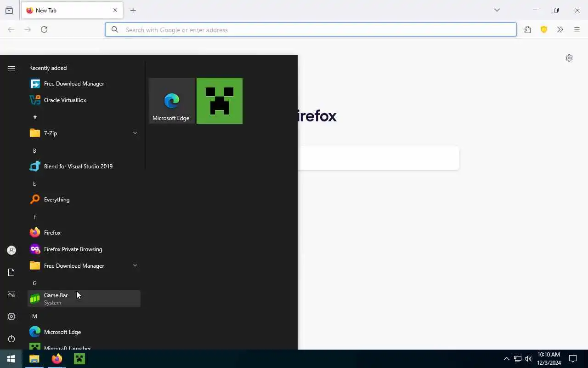The height and width of the screenshot is (368, 588).
Task: Select the New Tab browser tab
Action: pos(72,10)
